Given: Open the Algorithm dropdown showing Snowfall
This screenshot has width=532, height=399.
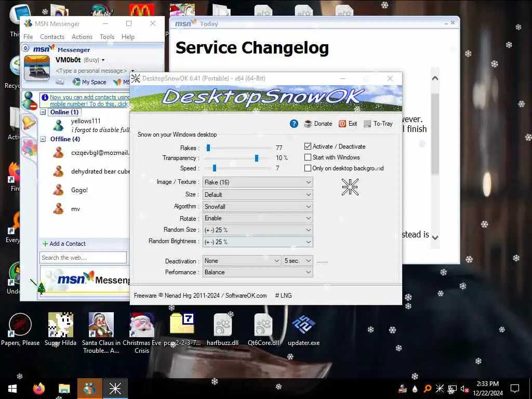Looking at the screenshot, I should tap(258, 207).
